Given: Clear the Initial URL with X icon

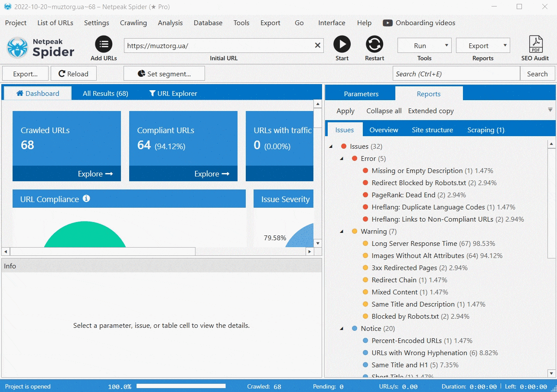Looking at the screenshot, I should 317,46.
